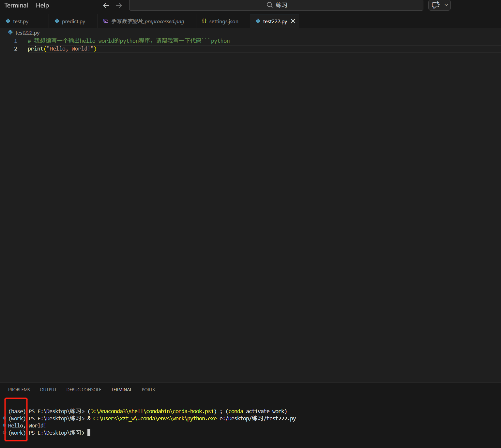Open the OUTPUT panel tab
Screen dimensions: 501x448
[48, 390]
